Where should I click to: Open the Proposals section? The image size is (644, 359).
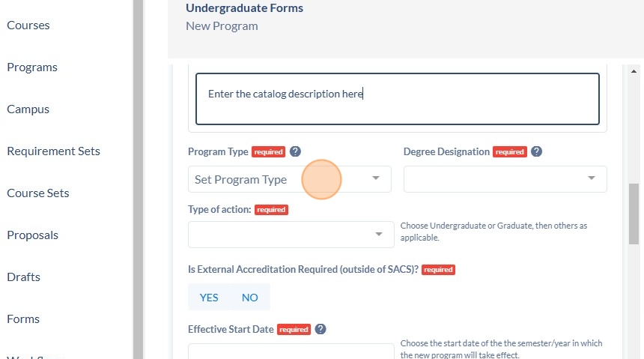pos(32,235)
